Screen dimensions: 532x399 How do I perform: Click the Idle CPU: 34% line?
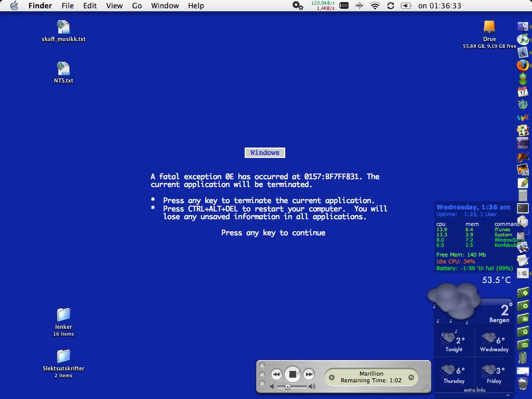pos(456,262)
